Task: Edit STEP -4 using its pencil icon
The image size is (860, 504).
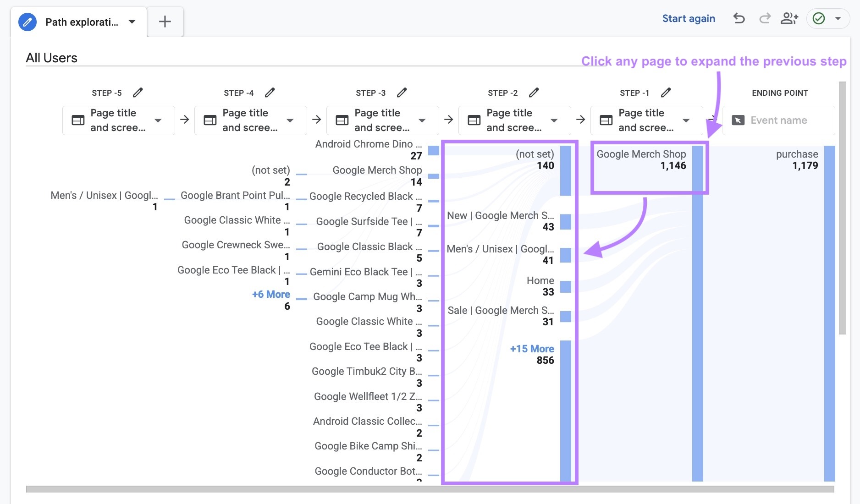Action: coord(270,93)
